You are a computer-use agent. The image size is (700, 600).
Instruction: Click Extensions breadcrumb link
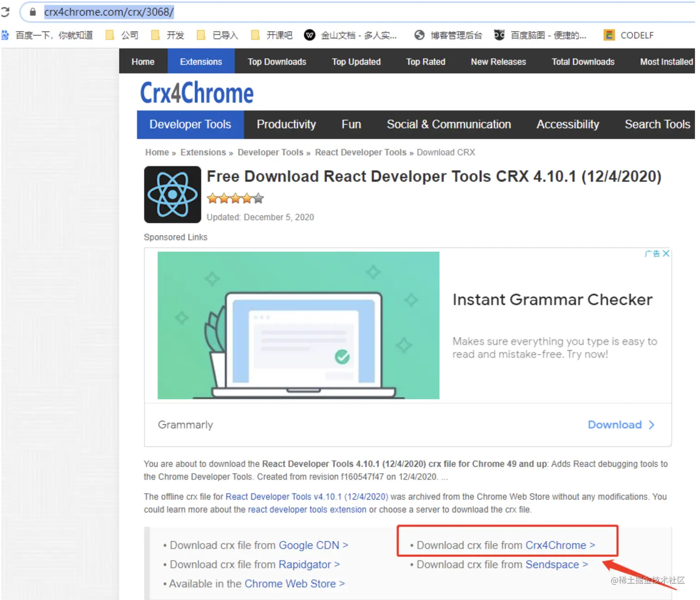[203, 152]
